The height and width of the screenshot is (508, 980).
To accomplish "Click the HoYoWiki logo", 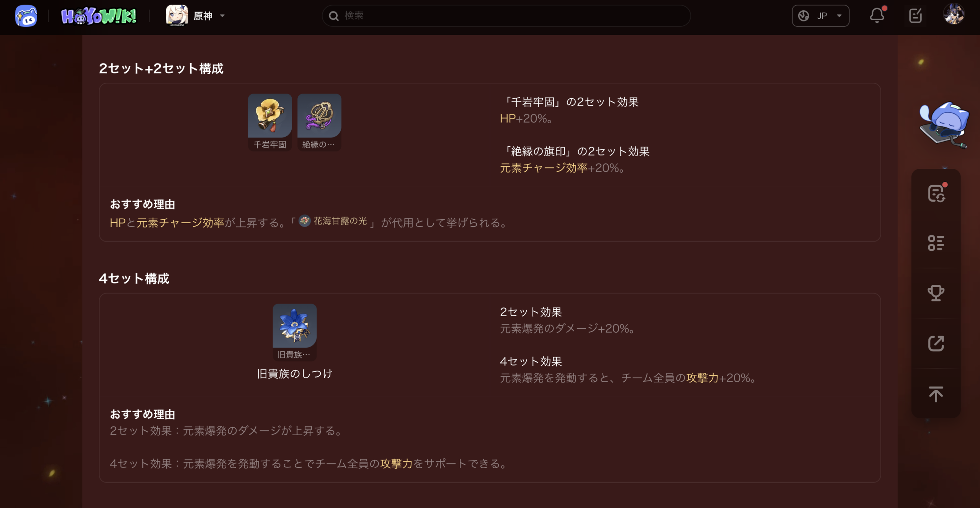I will tap(99, 16).
